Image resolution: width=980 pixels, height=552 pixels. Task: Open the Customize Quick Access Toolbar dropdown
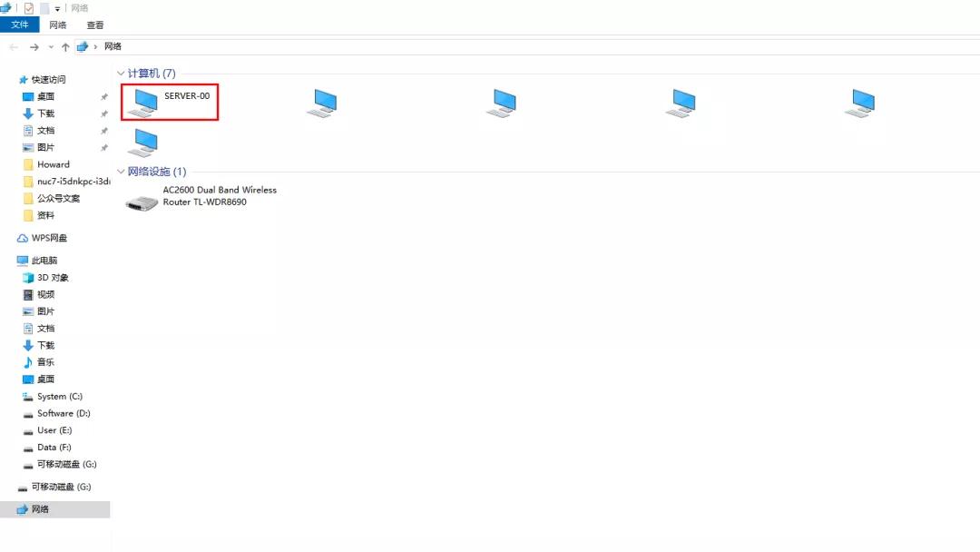pyautogui.click(x=57, y=9)
